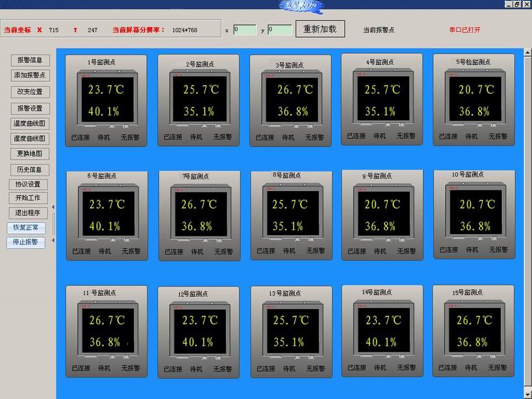This screenshot has width=532, height=399.
Task: Click 已连接 status under 13号监测点
Action: coord(266,368)
